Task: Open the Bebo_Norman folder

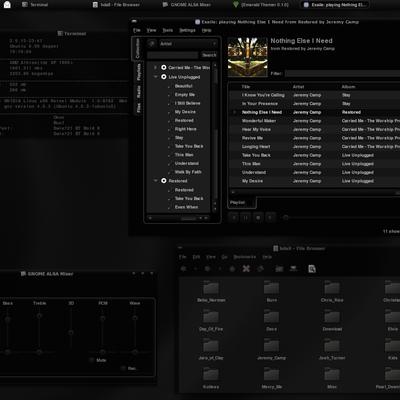Action: click(211, 291)
